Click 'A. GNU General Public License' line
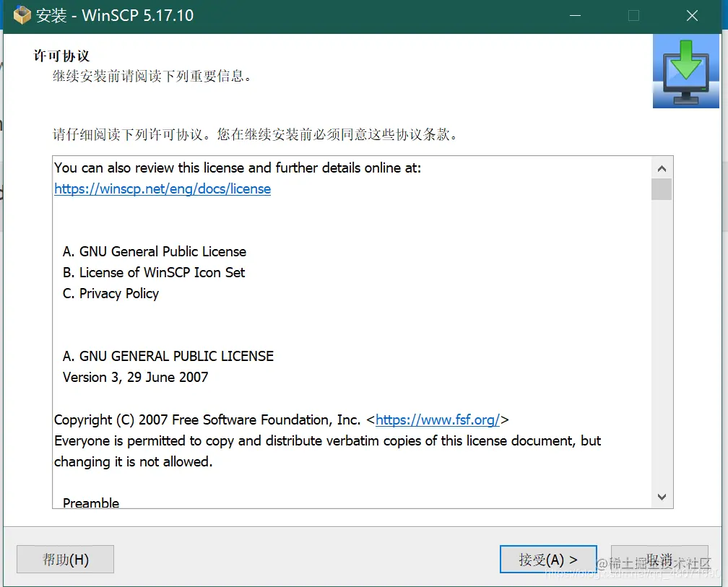Image resolution: width=728 pixels, height=587 pixels. pyautogui.click(x=154, y=251)
